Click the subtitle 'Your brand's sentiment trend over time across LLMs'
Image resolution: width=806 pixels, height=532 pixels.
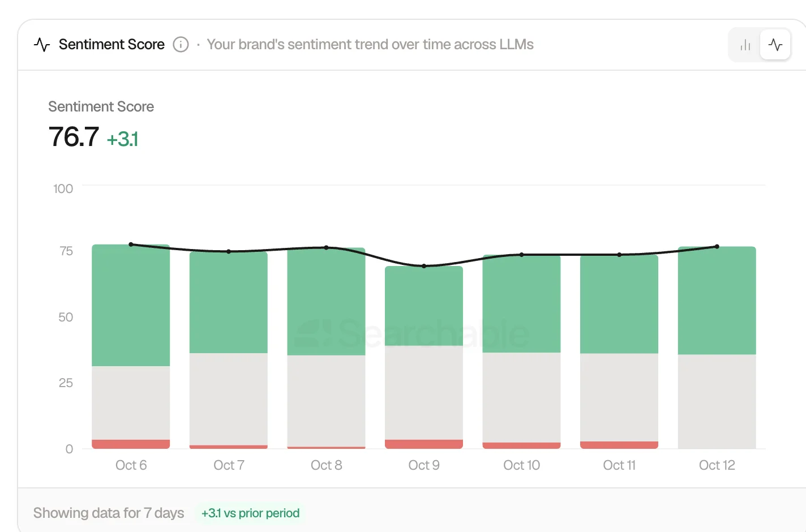tap(370, 45)
